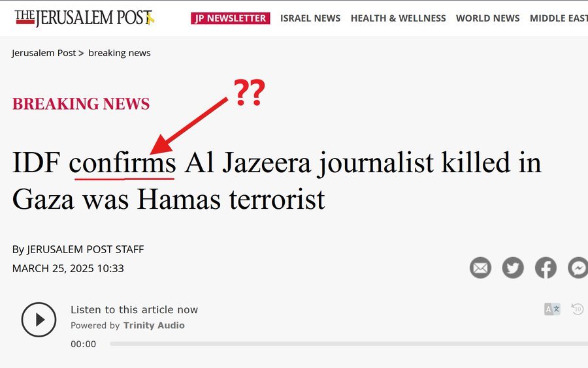Open the JP Newsletter link

pos(230,18)
